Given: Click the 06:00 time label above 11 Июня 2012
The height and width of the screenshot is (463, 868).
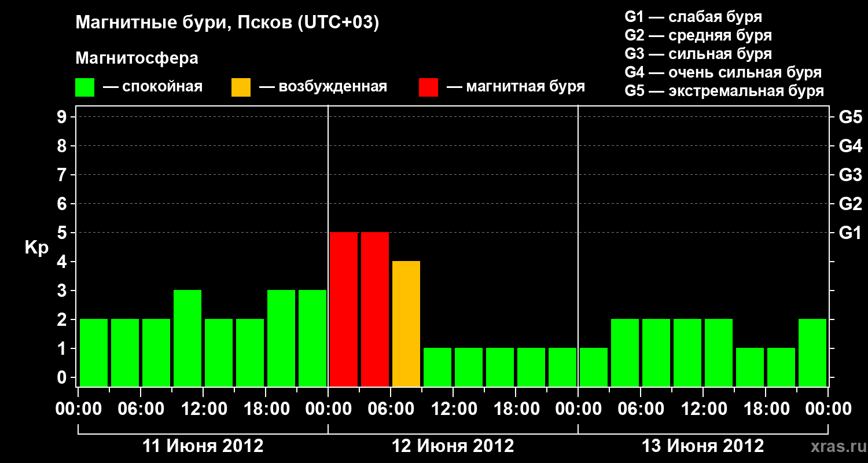Looking at the screenshot, I should click(x=141, y=409).
